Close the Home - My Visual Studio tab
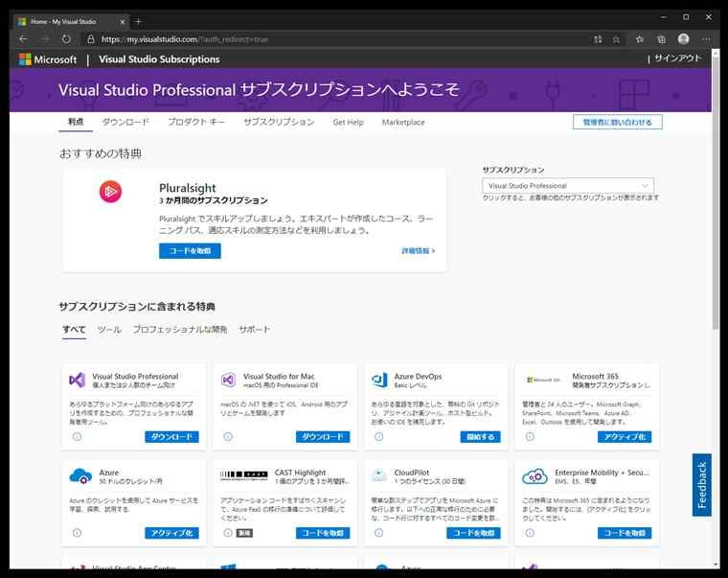The image size is (728, 578). (x=123, y=22)
